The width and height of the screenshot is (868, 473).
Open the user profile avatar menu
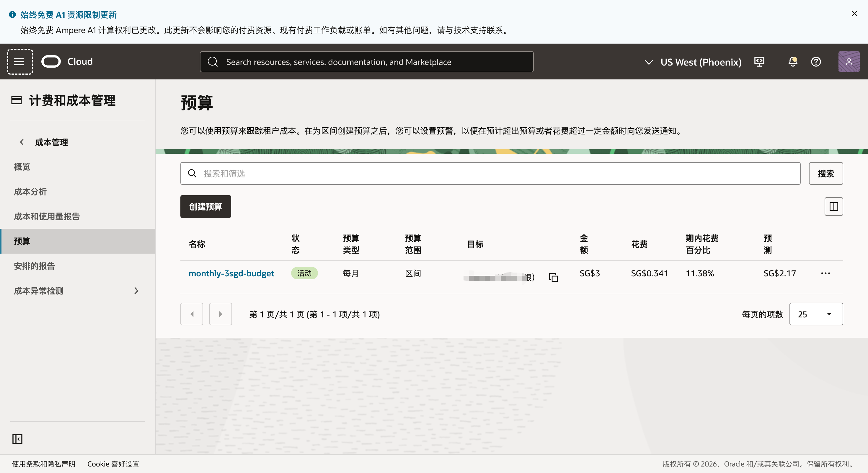pyautogui.click(x=849, y=62)
